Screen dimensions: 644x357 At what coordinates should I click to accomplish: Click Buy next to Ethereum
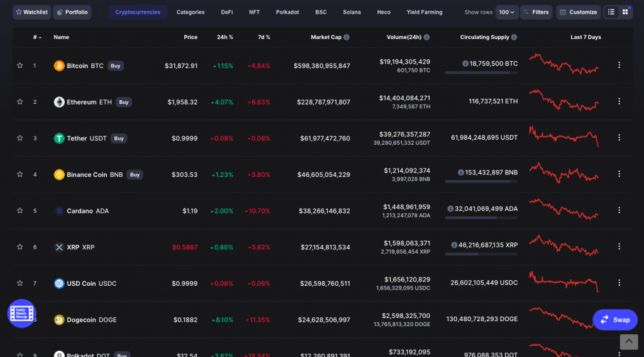(x=124, y=102)
